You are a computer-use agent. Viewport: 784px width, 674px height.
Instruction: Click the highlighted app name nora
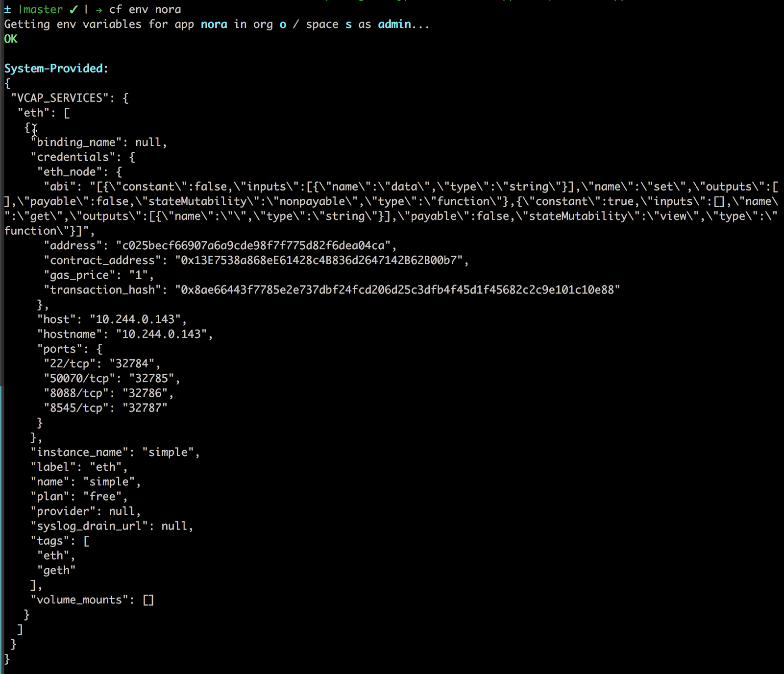[x=214, y=24]
